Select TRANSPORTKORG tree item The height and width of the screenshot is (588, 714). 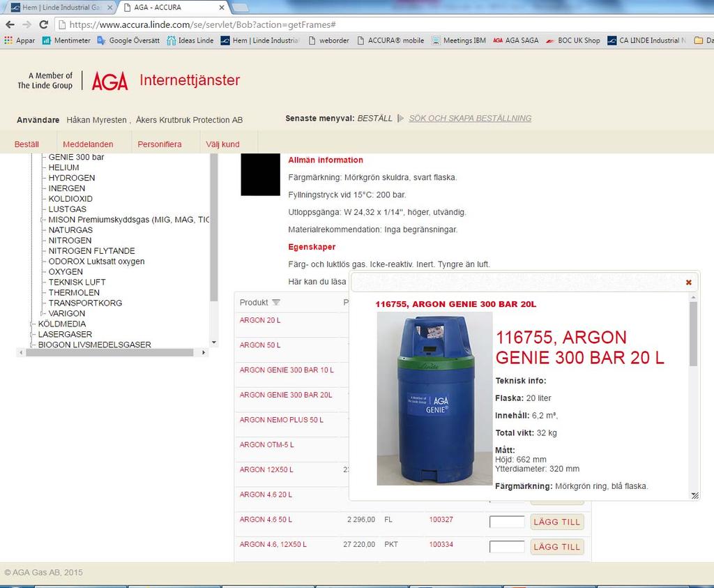point(85,303)
